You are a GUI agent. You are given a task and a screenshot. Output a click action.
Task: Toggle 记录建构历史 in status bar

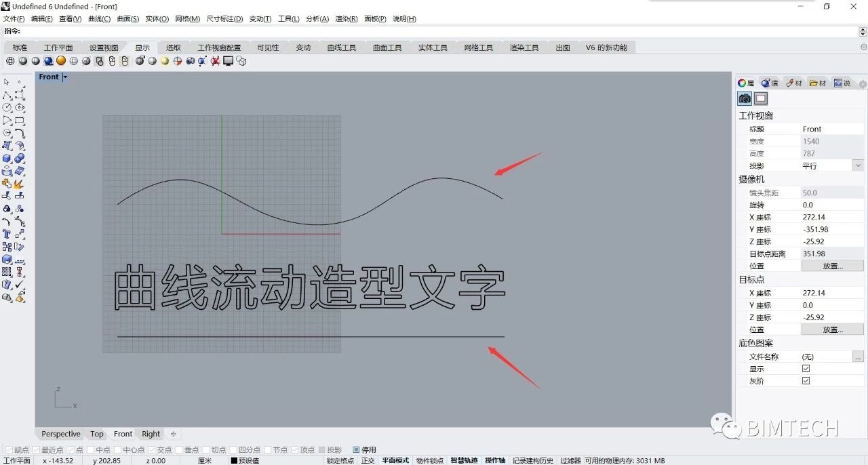pyautogui.click(x=533, y=461)
